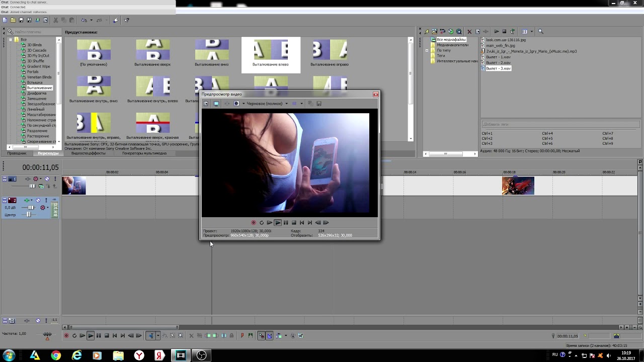
Task: Click the Undo arrow in main toolbar
Action: [x=84, y=20]
